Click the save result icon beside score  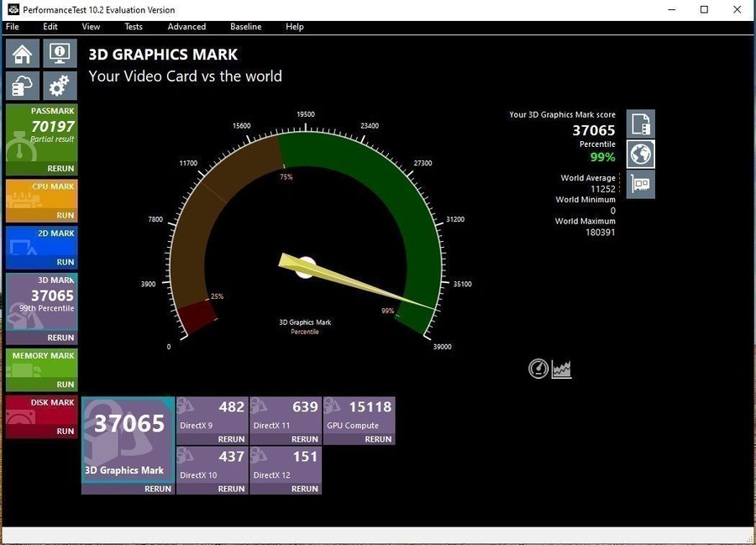click(x=641, y=124)
